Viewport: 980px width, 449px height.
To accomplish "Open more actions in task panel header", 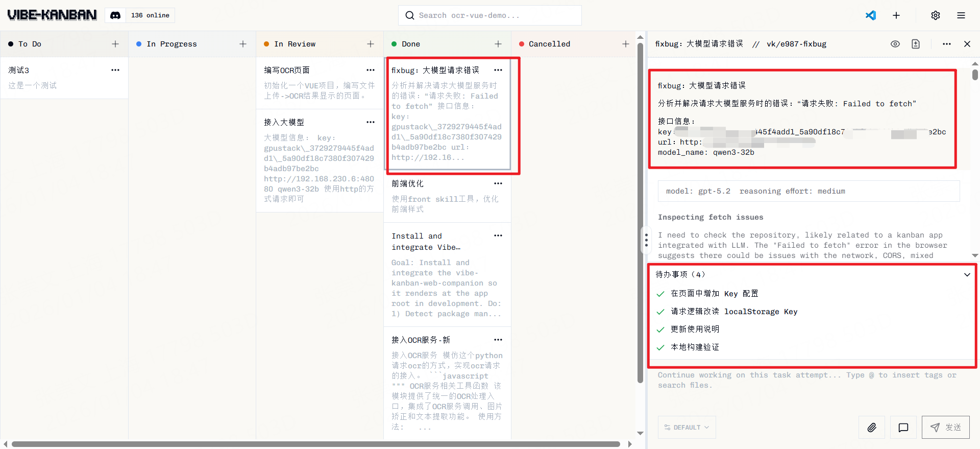I will click(947, 44).
